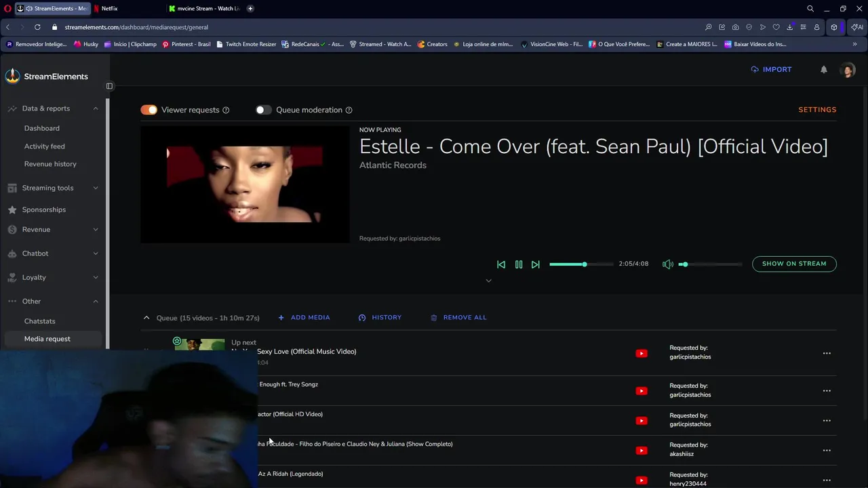The width and height of the screenshot is (868, 488).
Task: Click YouTube icon for Official HD Video row
Action: [x=642, y=420]
